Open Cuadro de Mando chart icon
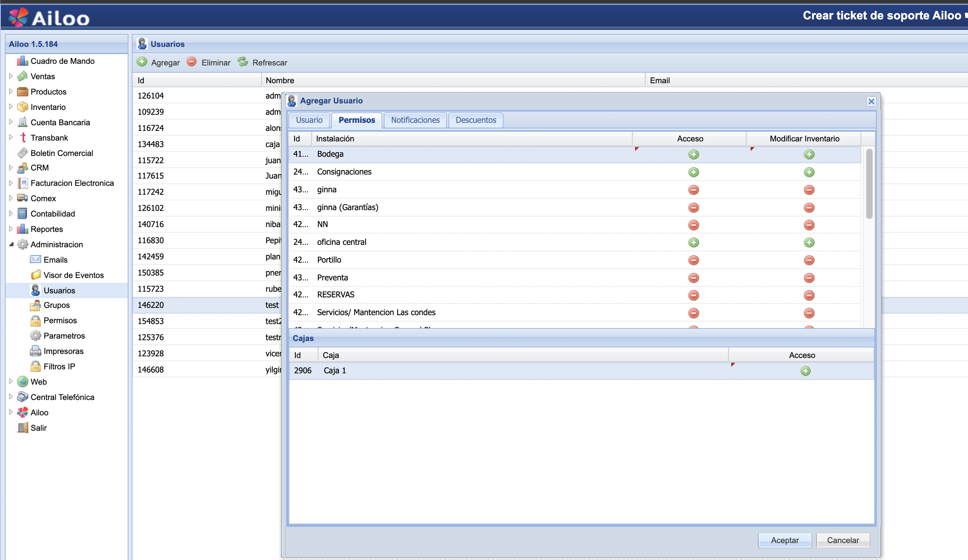 22,61
